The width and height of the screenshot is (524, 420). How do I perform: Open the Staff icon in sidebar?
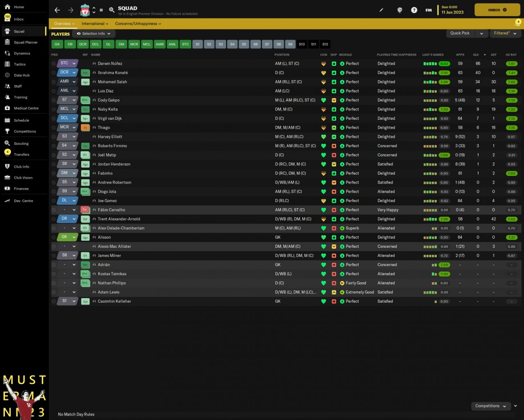[x=7, y=86]
